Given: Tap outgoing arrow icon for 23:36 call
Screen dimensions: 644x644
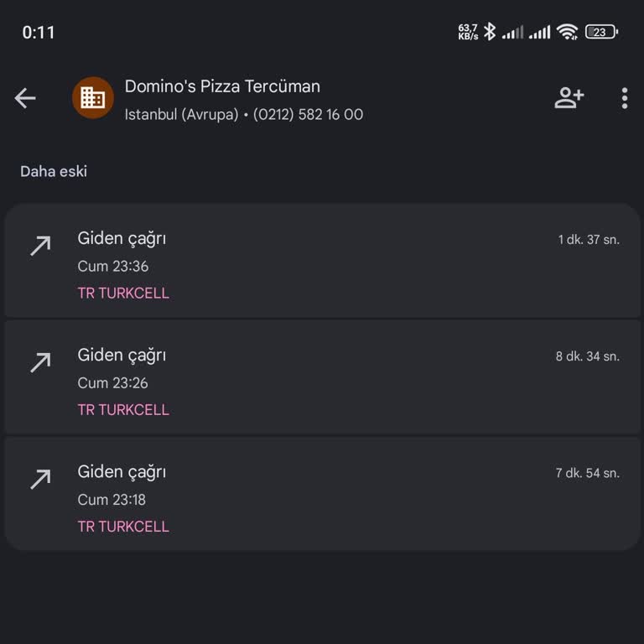Looking at the screenshot, I should (40, 245).
